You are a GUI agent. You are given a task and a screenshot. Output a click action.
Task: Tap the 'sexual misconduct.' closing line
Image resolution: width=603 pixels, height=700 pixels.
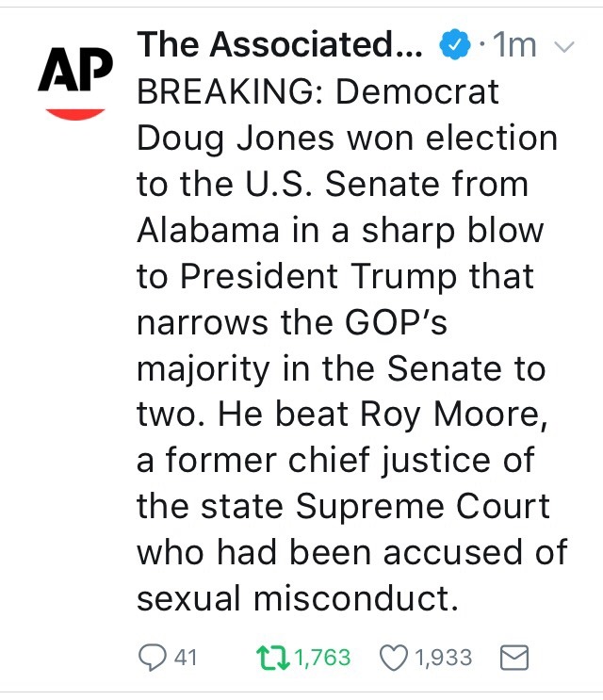[298, 598]
